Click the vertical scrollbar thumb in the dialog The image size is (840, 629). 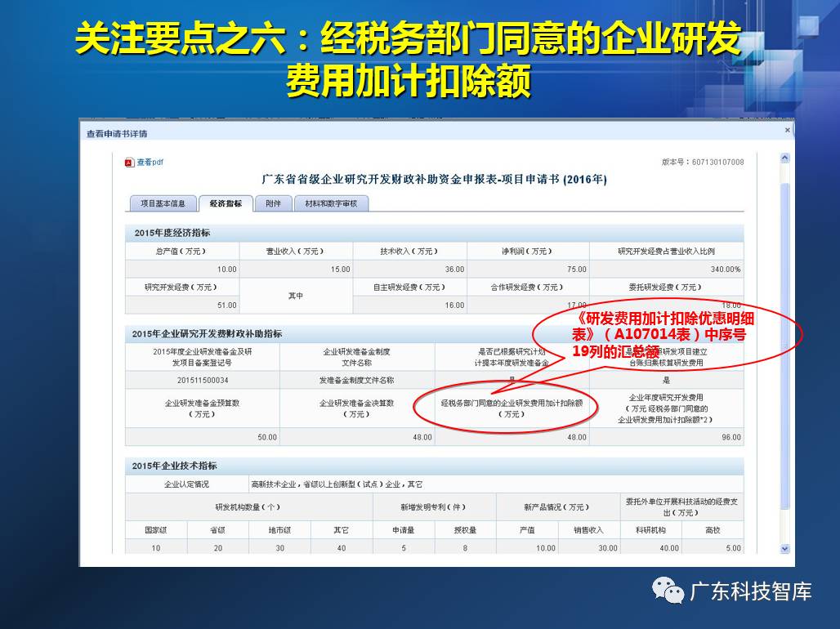(785, 343)
